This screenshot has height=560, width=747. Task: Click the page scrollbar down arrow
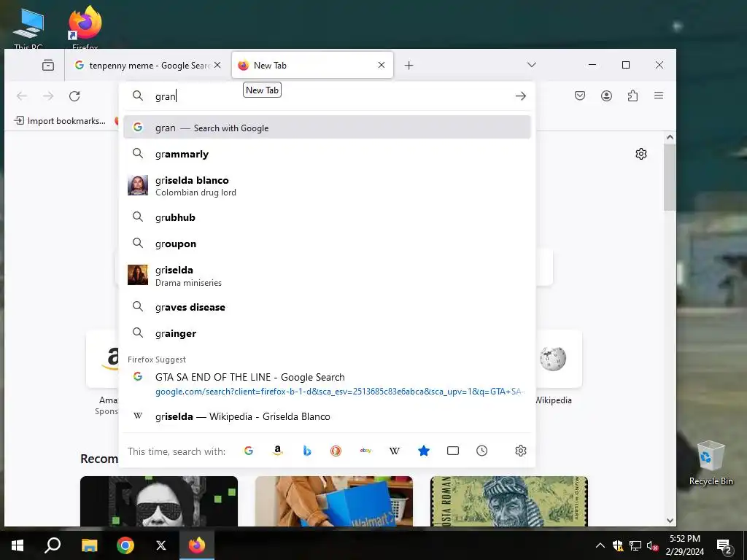coord(670,521)
